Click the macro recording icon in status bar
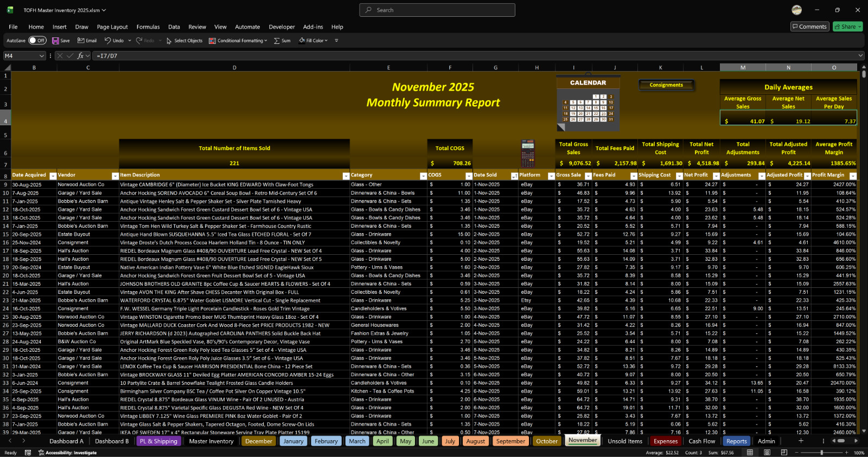 tap(28, 453)
